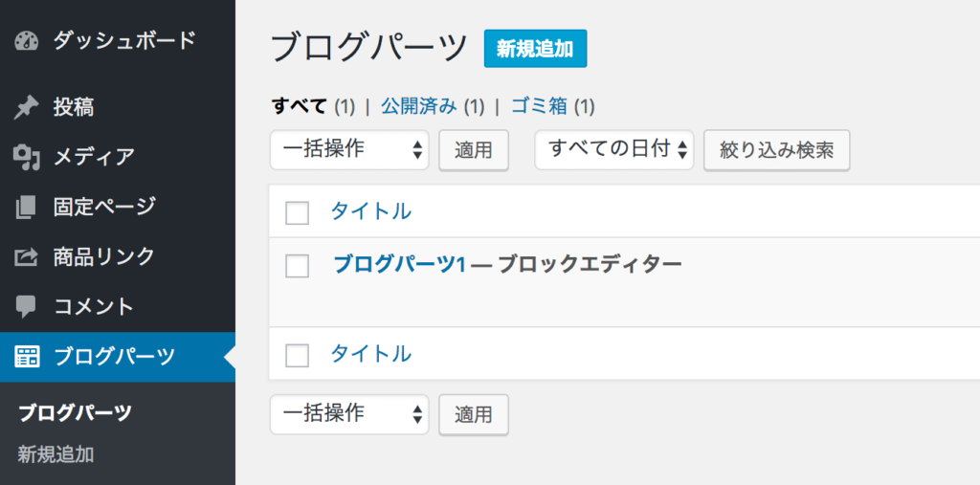The width and height of the screenshot is (980, 485).
Task: Click the pages icon beside 固定ページ
Action: (x=27, y=207)
